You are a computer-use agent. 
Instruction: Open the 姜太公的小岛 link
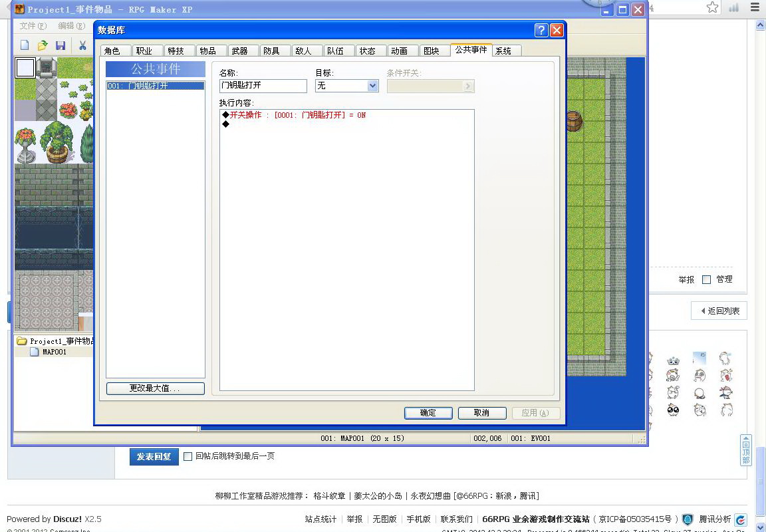pyautogui.click(x=378, y=496)
